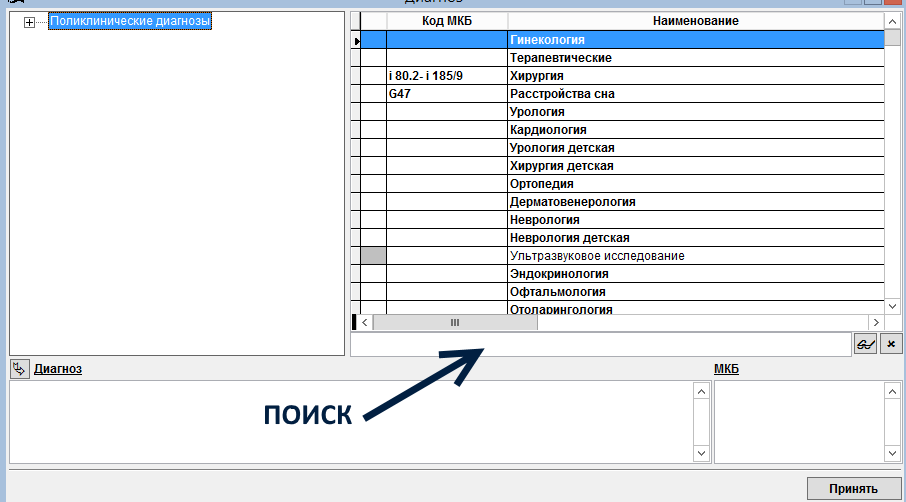Image resolution: width=906 pixels, height=502 pixels.
Task: Click into the search input field
Action: tap(600, 344)
